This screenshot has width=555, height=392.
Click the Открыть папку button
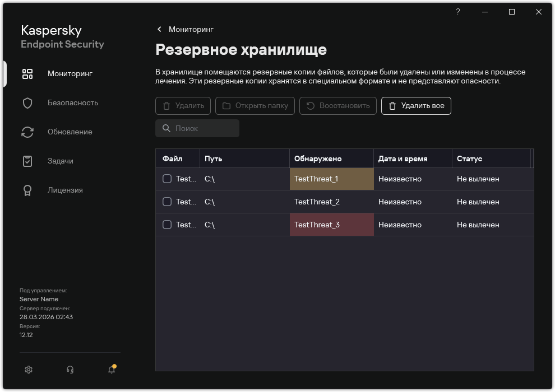255,106
